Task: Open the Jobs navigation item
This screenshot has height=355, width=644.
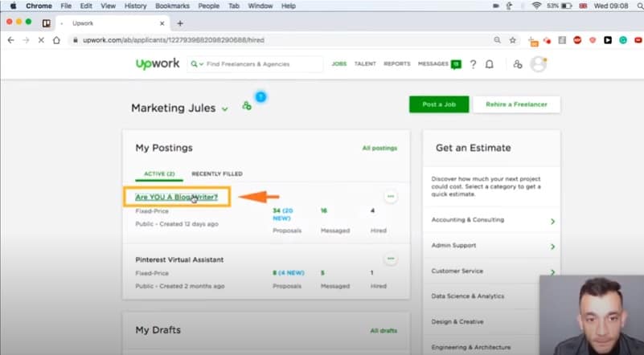Action: point(339,63)
